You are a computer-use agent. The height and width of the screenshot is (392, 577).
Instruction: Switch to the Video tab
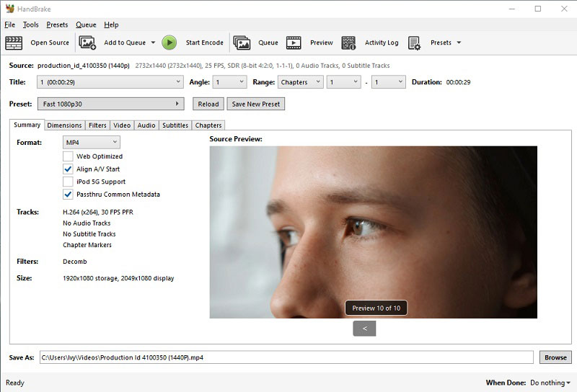[122, 125]
